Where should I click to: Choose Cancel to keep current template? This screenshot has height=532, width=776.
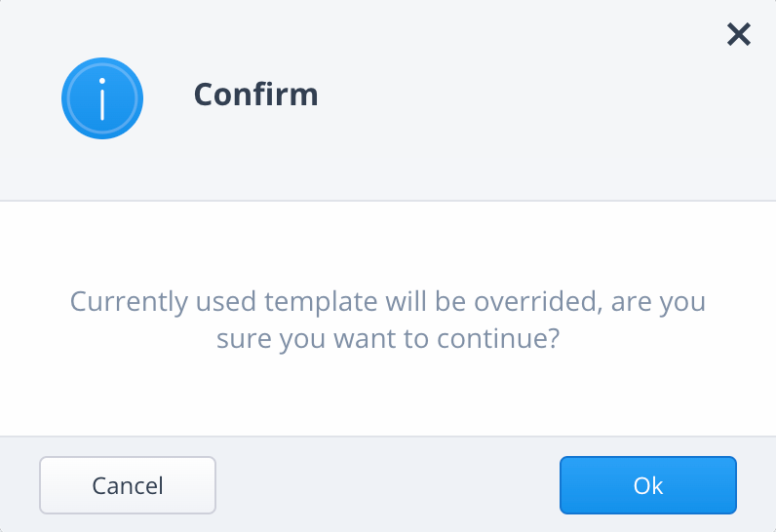(x=127, y=485)
